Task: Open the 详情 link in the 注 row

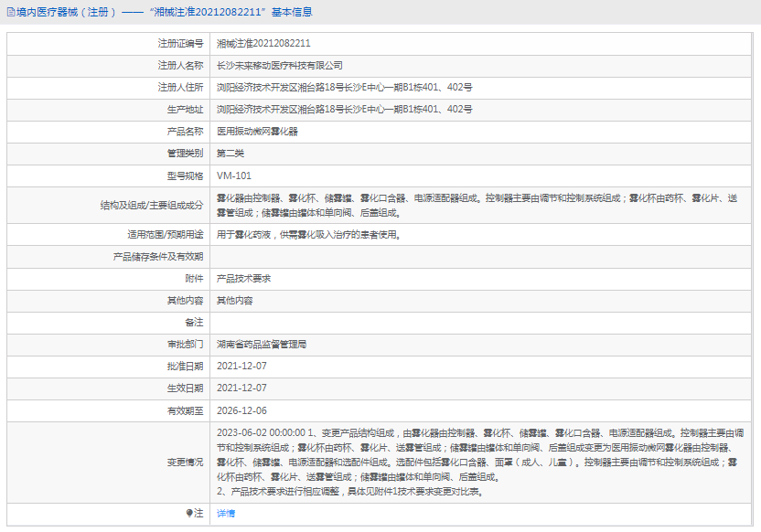Action: 226,513
